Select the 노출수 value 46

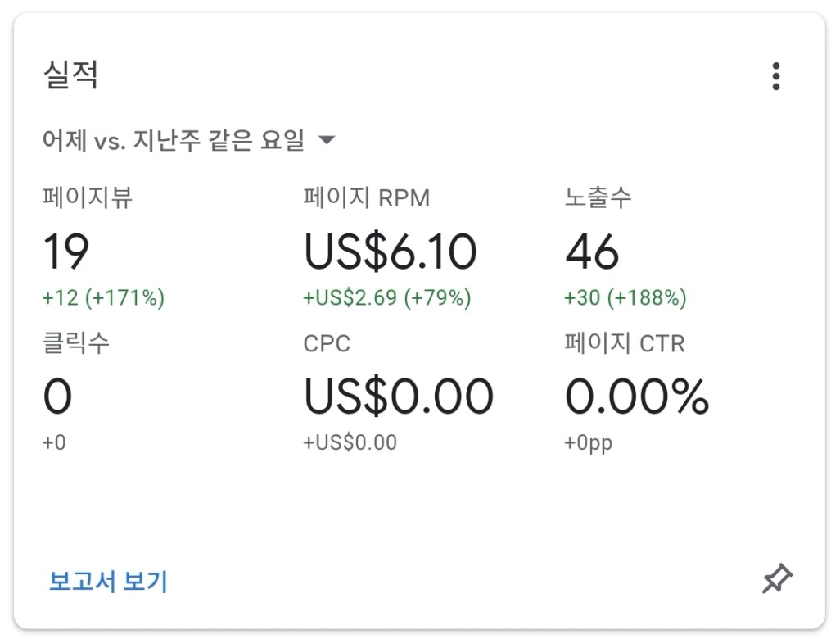pos(592,252)
